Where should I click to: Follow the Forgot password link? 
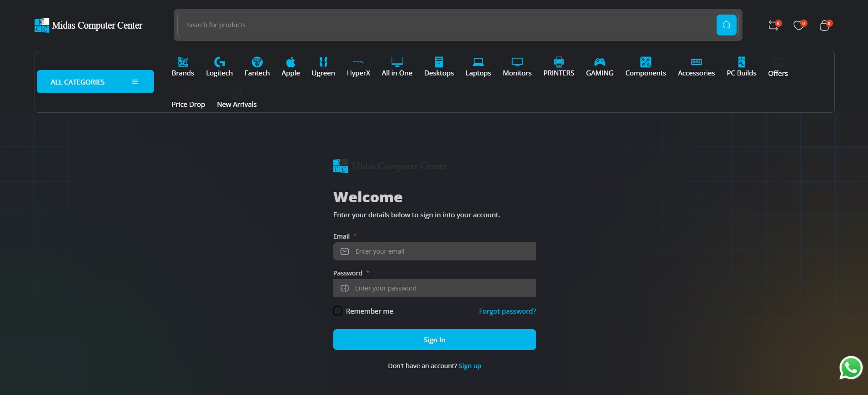(x=507, y=311)
